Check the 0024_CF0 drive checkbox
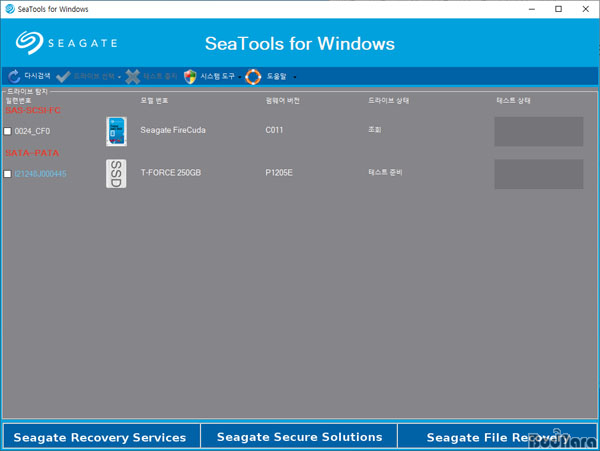The height and width of the screenshot is (451, 600). tap(8, 131)
